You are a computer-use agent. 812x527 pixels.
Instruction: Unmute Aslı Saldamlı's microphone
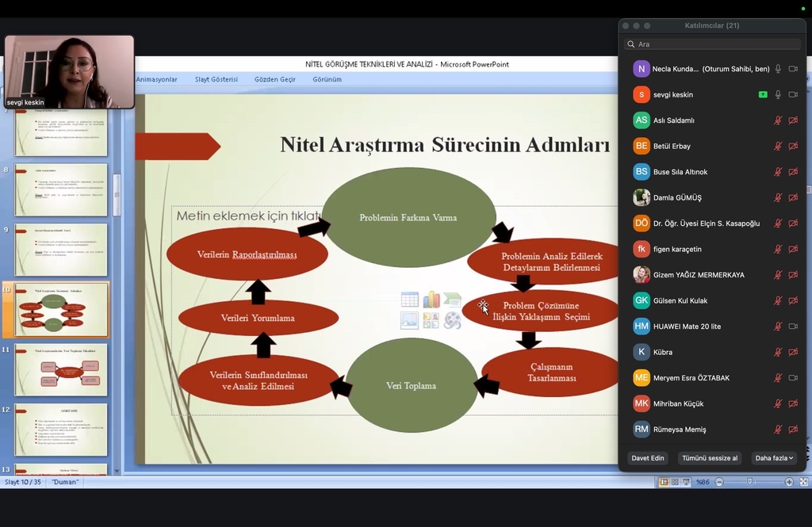[778, 120]
